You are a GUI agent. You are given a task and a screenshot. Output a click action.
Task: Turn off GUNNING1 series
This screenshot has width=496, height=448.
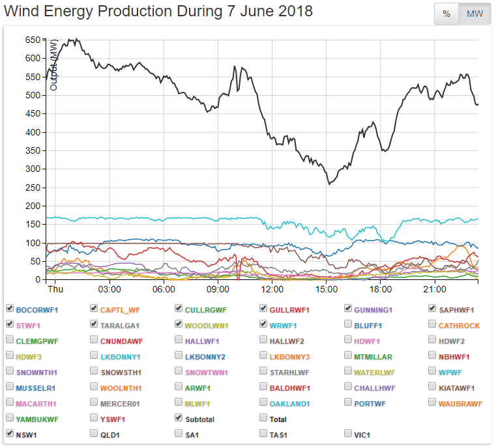tap(349, 308)
